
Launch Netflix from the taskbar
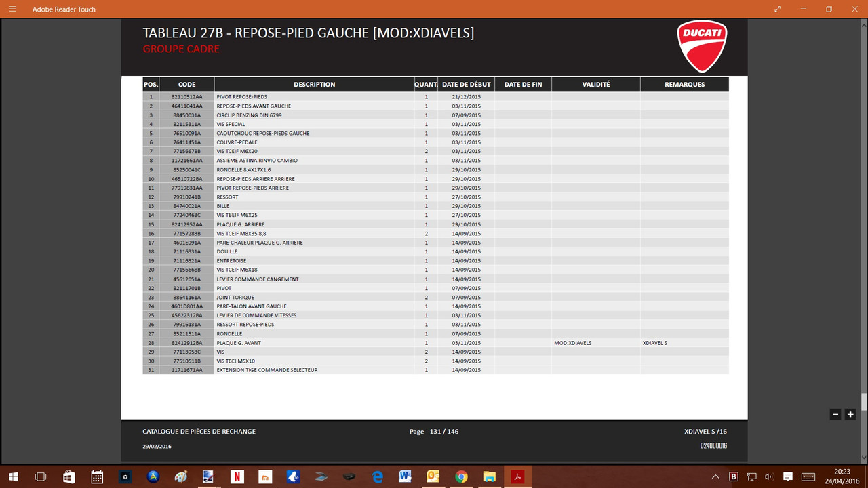pos(237,476)
